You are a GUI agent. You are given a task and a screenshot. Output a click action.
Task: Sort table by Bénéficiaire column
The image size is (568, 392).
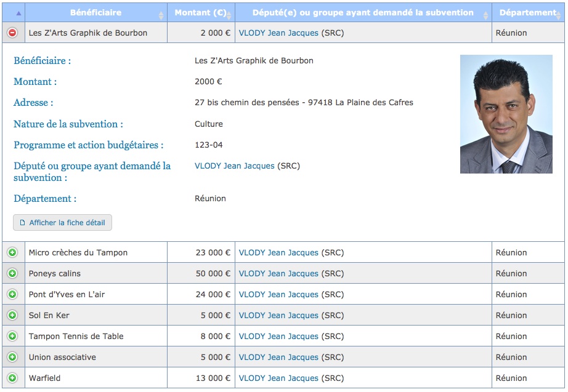(96, 13)
